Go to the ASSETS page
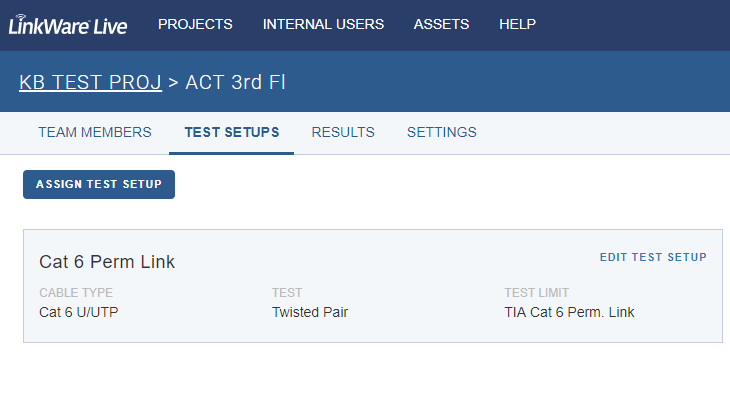The height and width of the screenshot is (396, 730). point(441,24)
